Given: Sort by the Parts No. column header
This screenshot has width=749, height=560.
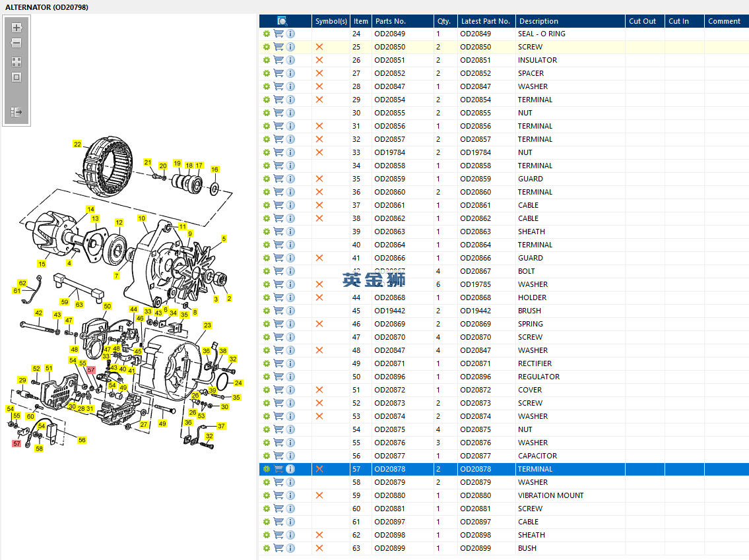Looking at the screenshot, I should point(389,21).
